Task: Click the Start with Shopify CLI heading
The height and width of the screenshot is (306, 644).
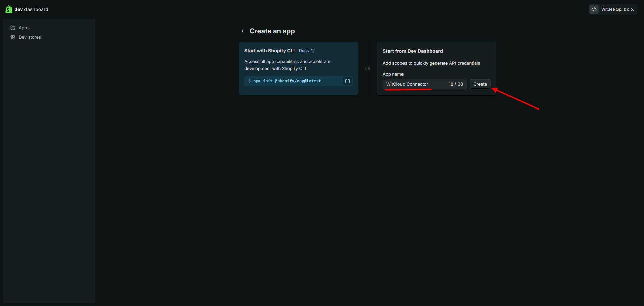Action: click(269, 51)
